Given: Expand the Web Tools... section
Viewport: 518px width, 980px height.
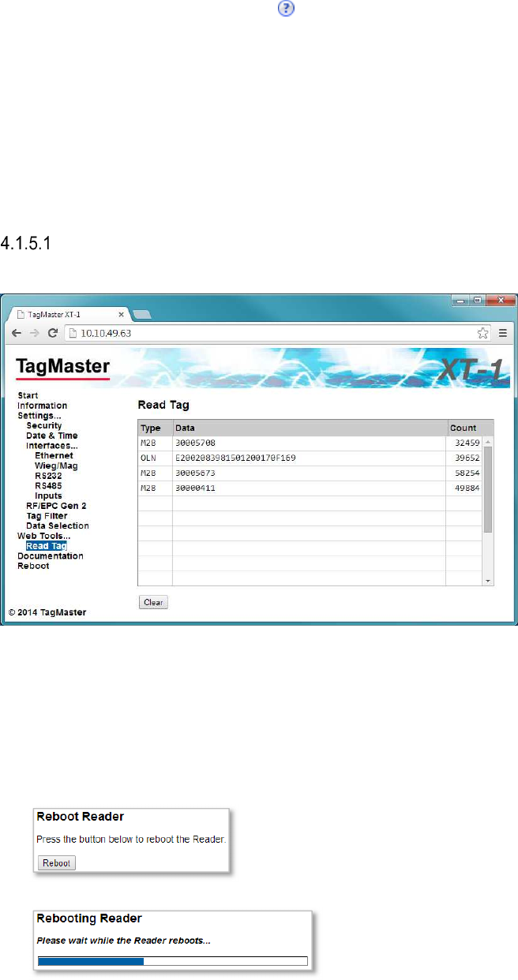Looking at the screenshot, I should click(44, 535).
